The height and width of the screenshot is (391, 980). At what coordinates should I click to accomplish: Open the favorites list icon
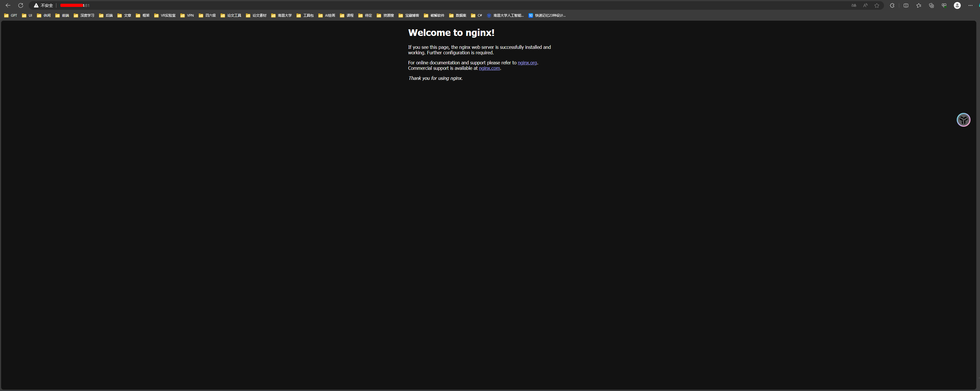click(x=919, y=5)
